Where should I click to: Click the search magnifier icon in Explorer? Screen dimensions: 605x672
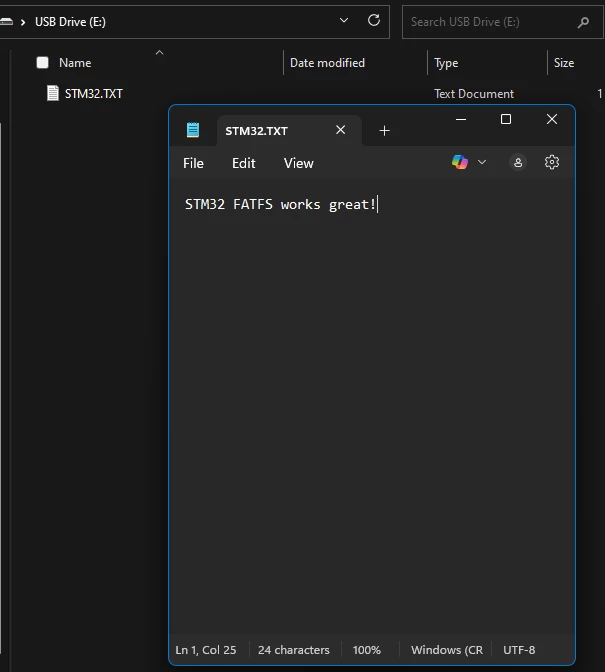(x=583, y=22)
